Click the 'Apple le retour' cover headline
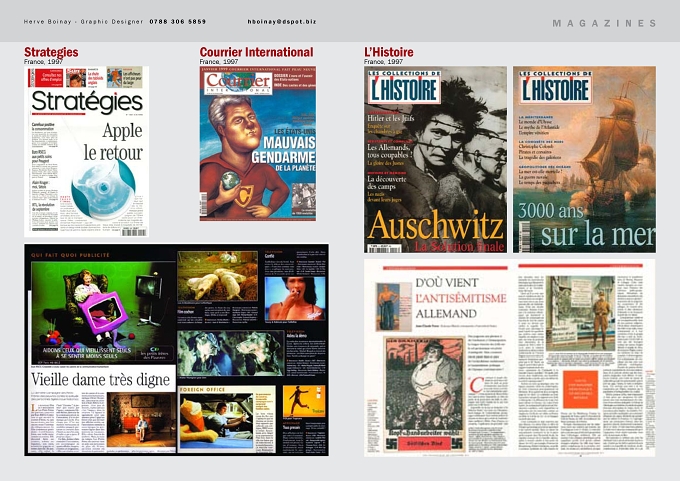 pyautogui.click(x=114, y=141)
